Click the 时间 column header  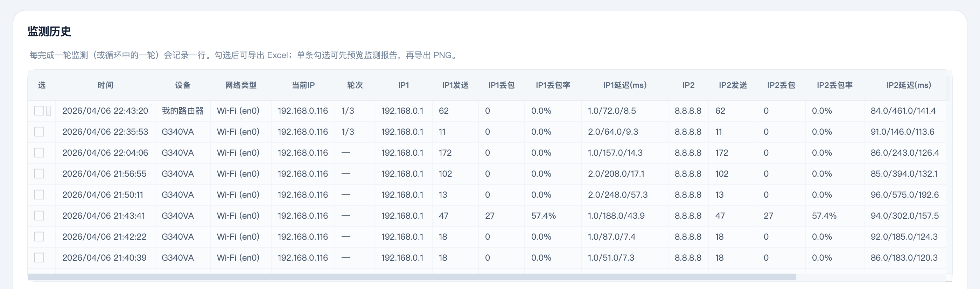[105, 85]
